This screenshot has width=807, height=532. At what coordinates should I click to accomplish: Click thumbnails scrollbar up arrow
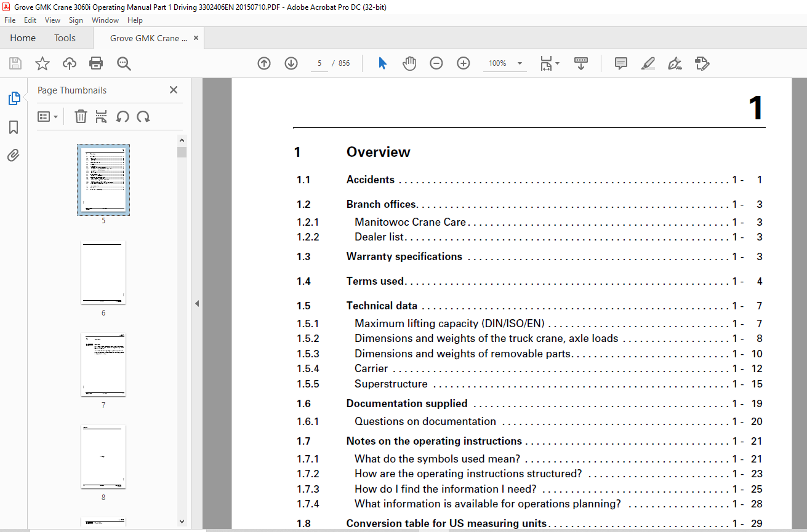[x=182, y=141]
